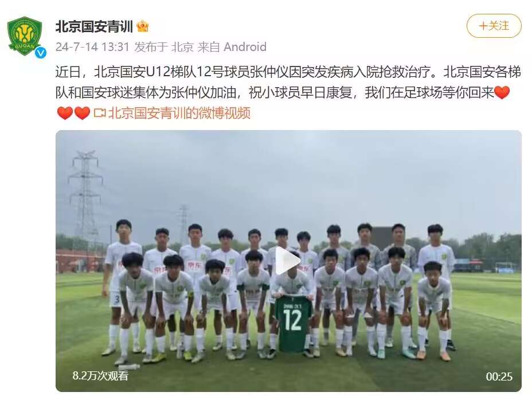Click the green number 12 jersey in video

click(293, 323)
